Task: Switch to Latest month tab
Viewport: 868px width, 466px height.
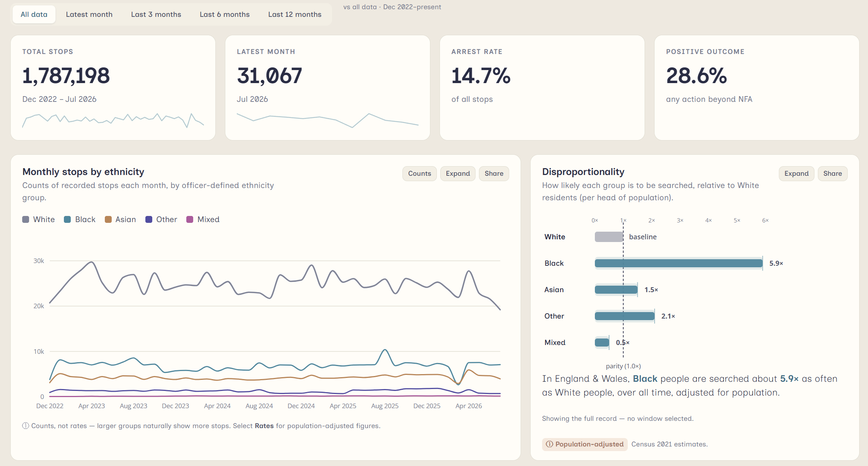Action: pos(89,15)
